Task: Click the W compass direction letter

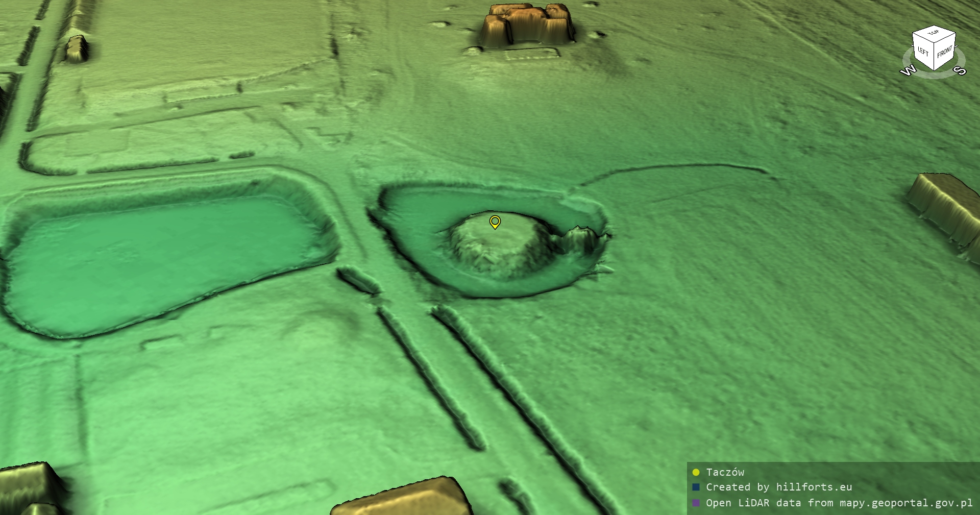Action: click(908, 70)
